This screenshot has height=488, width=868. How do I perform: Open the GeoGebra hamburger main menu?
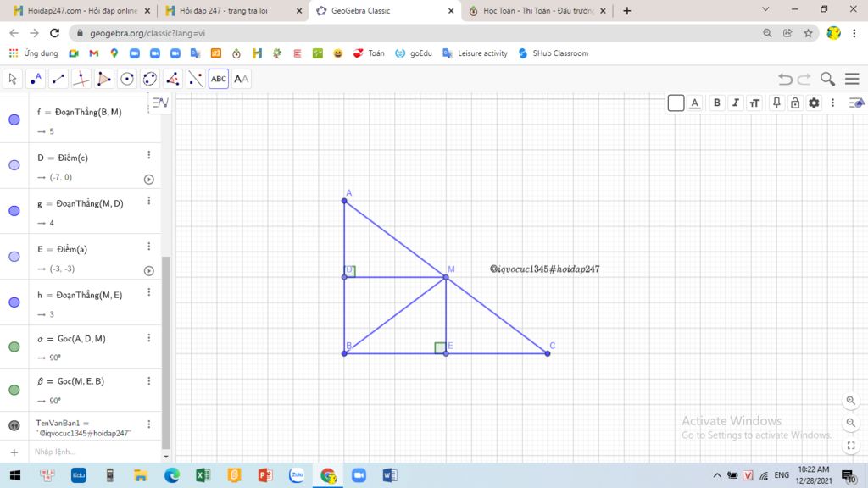pyautogui.click(x=852, y=79)
